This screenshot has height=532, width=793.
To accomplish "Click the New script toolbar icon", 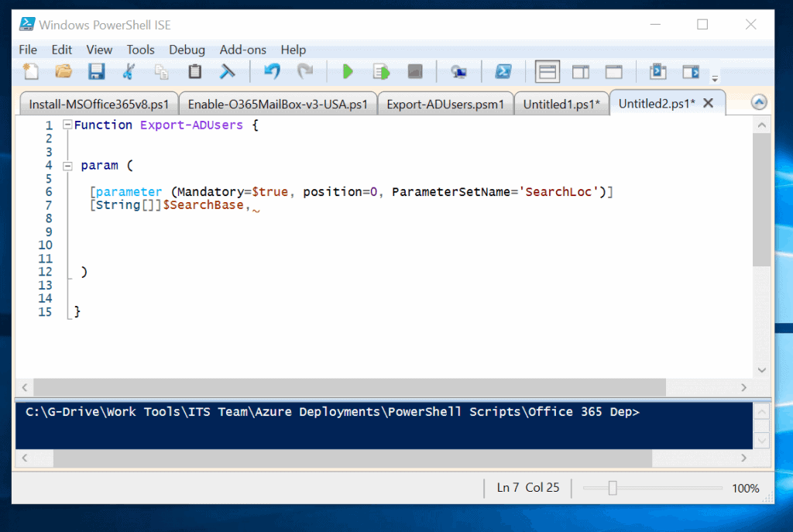I will [31, 72].
